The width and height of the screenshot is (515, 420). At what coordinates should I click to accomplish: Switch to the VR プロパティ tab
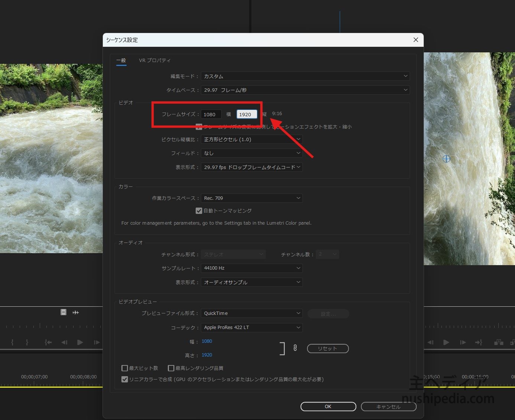(155, 60)
